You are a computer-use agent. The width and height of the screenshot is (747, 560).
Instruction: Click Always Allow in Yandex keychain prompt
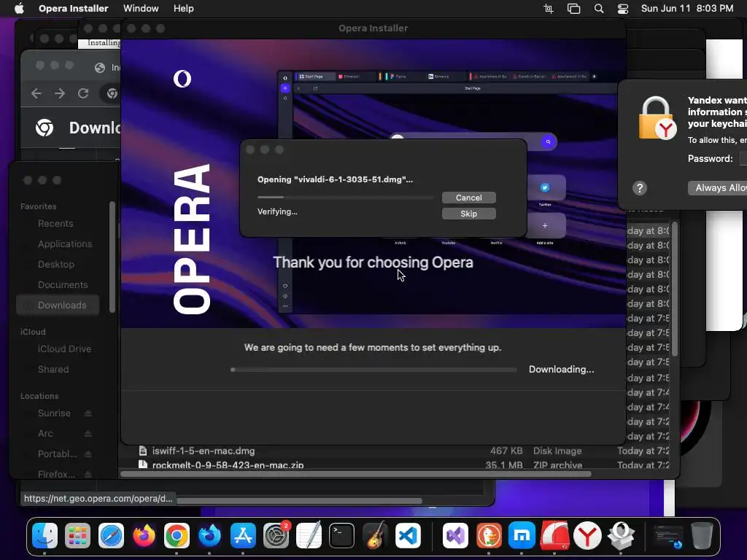point(717,188)
